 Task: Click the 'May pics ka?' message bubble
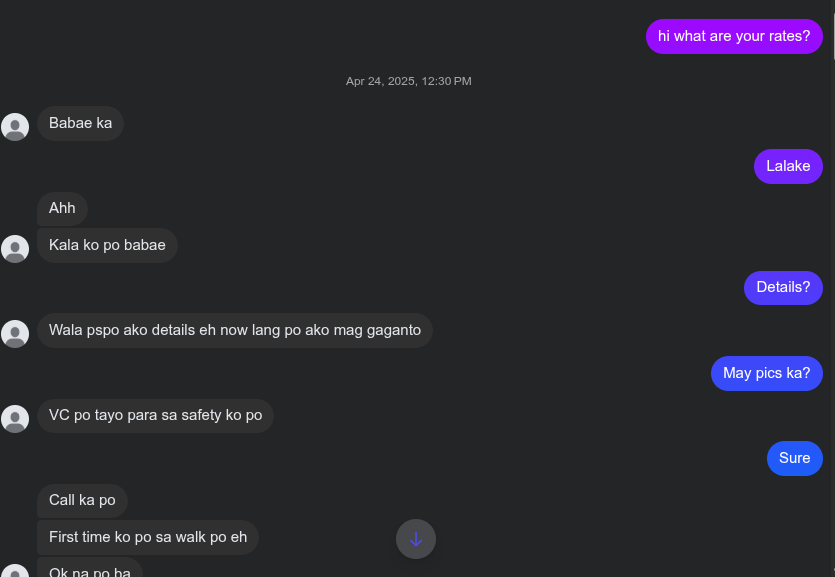tap(766, 373)
